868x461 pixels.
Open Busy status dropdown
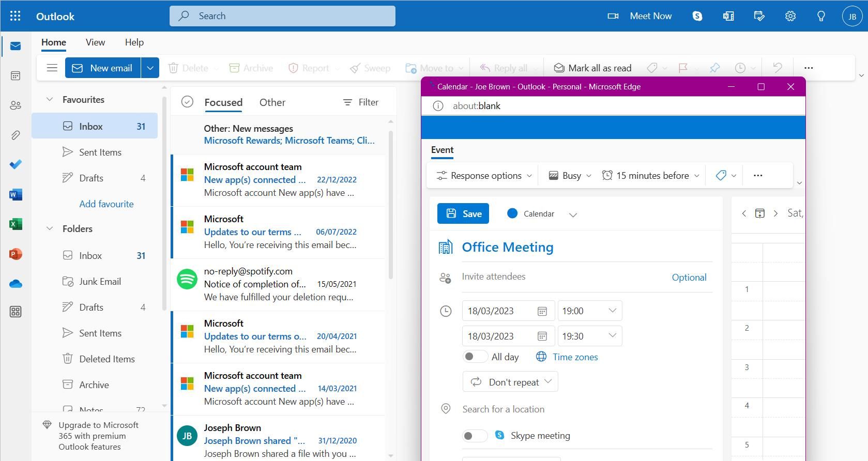click(x=570, y=176)
